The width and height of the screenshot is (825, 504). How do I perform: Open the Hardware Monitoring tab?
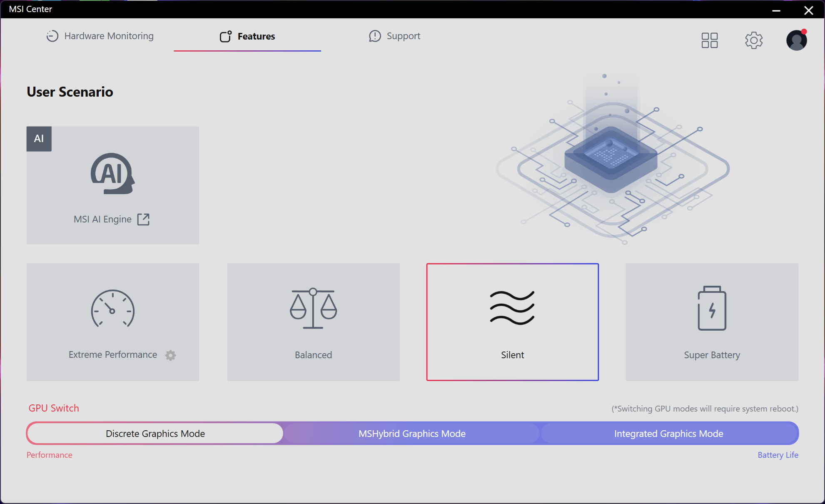click(100, 36)
